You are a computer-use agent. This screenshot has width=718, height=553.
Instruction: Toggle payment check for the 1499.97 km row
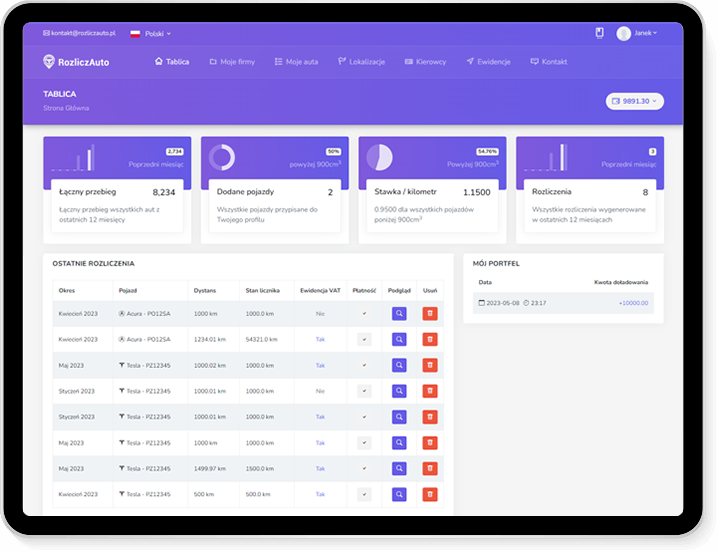tap(364, 468)
